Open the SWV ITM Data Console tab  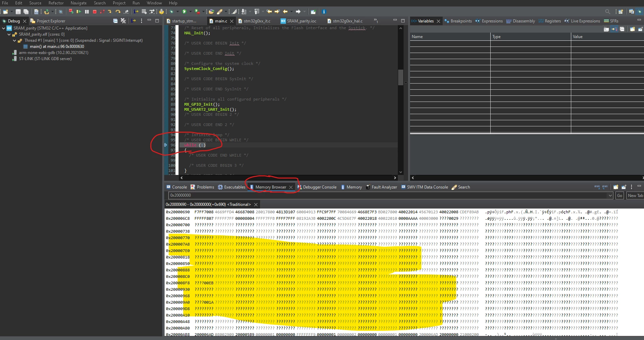(x=425, y=187)
